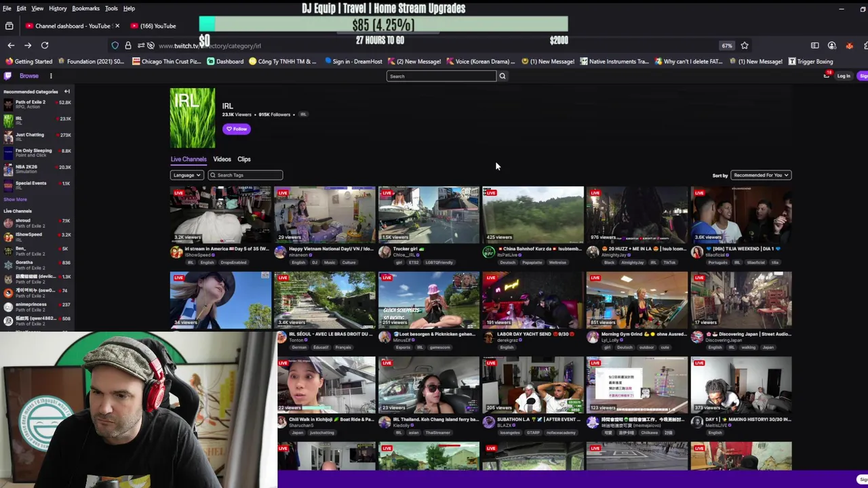The image size is (868, 488).
Task: Bookmark page with the star icon
Action: coord(745,45)
